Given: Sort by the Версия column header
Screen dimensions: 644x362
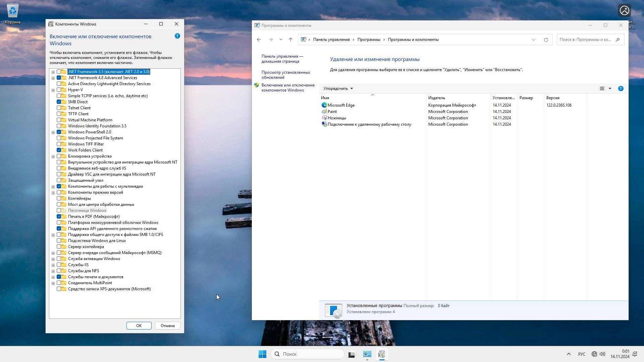Looking at the screenshot, I should [566, 98].
